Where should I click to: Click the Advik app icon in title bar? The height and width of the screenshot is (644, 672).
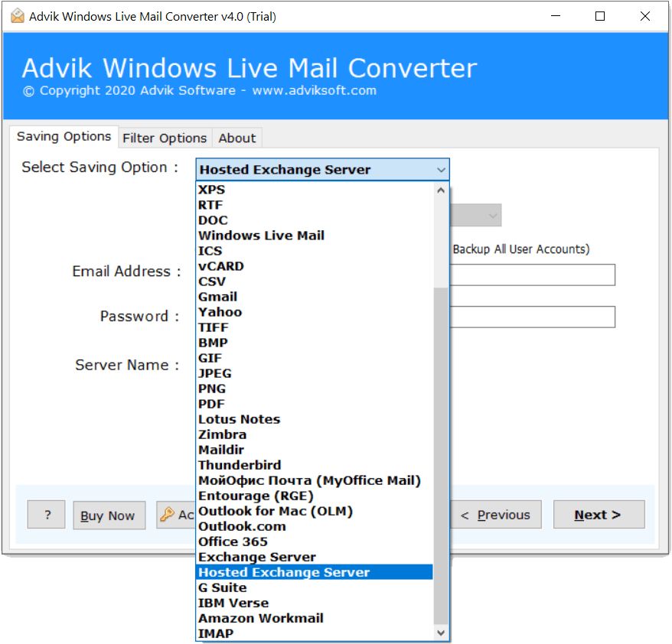18,16
